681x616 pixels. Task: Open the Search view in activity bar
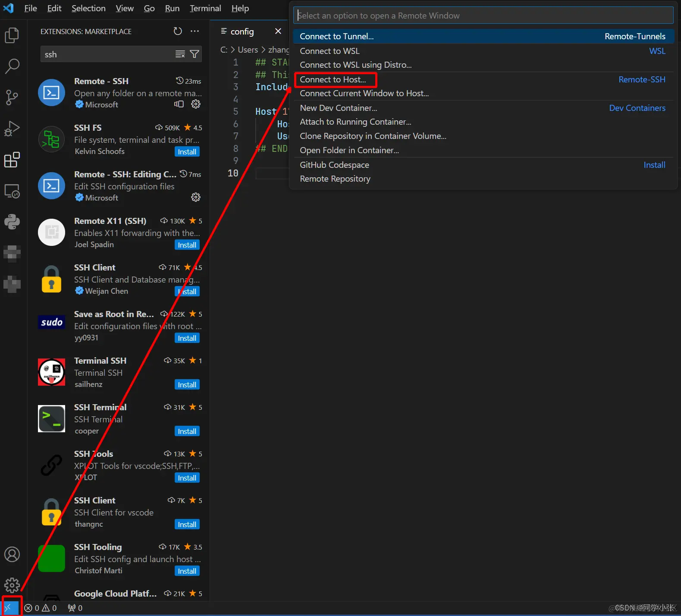tap(12, 66)
